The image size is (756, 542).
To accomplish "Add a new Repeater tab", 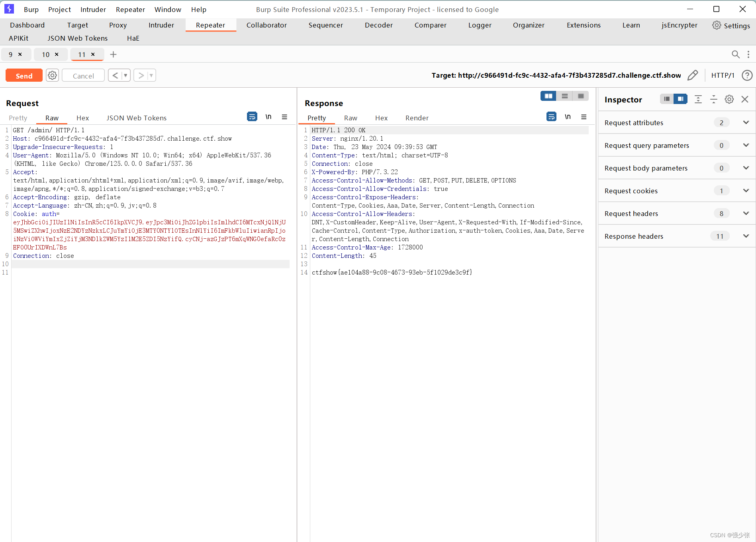I will tap(114, 55).
